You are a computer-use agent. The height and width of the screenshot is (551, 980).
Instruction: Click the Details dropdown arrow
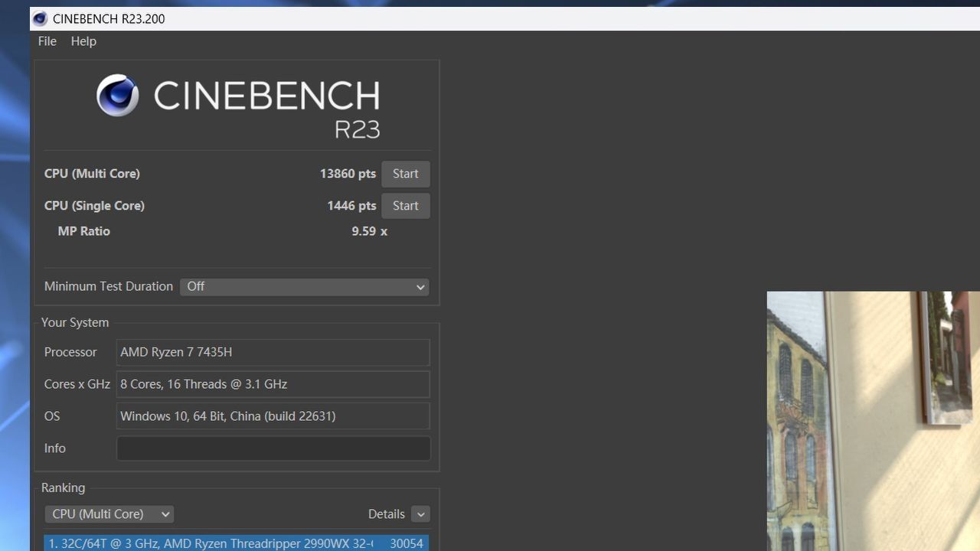point(420,514)
